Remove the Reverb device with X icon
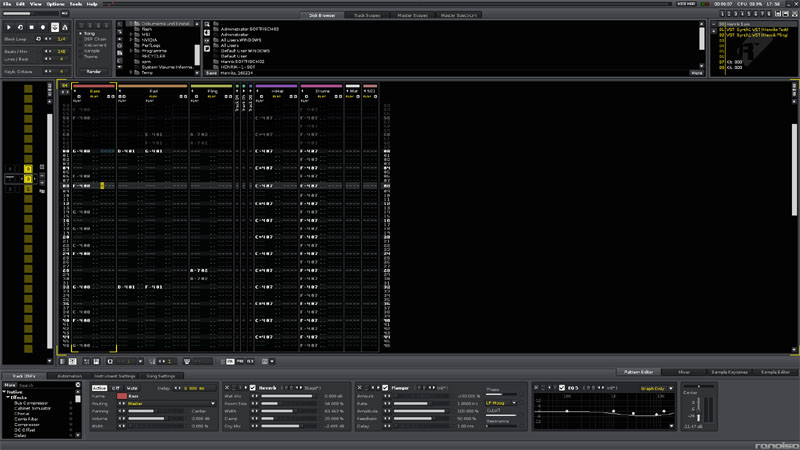800x450 pixels. tap(227, 388)
